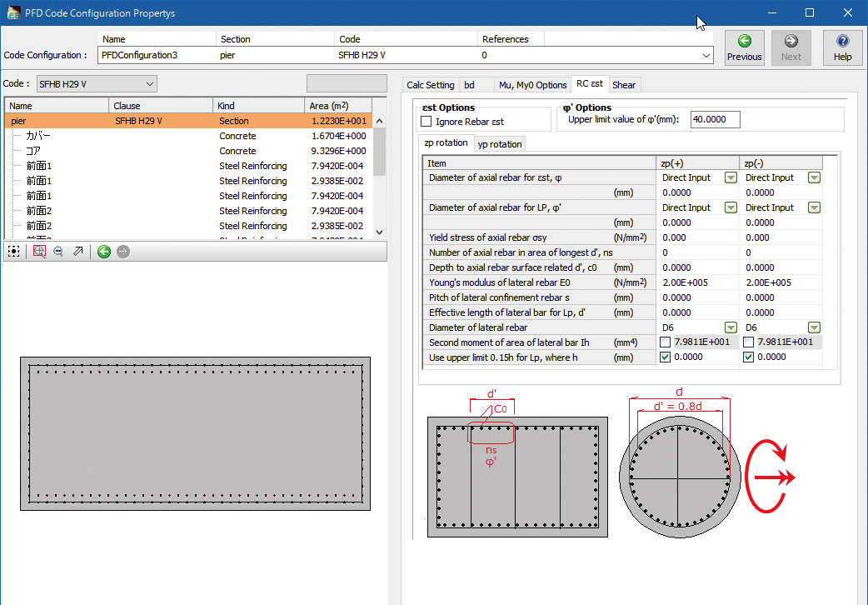
Task: Switch to the Shear tab
Action: 624,85
